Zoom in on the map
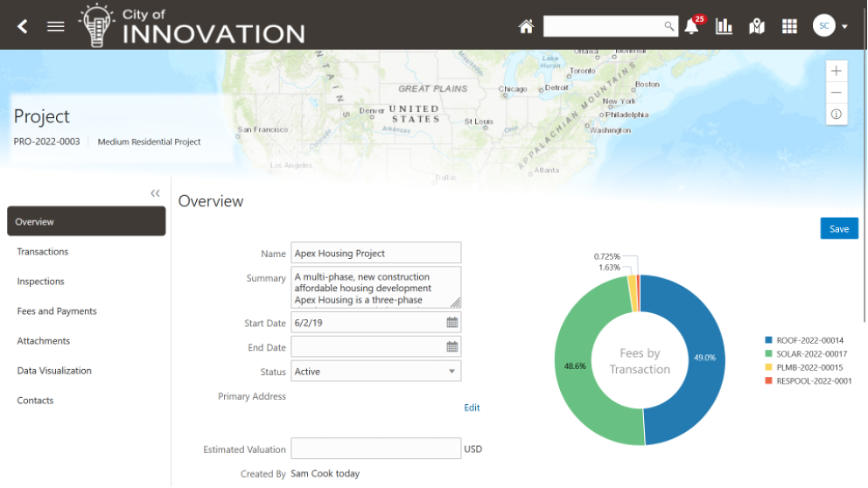Viewport: 868px width, 488px height. point(836,71)
